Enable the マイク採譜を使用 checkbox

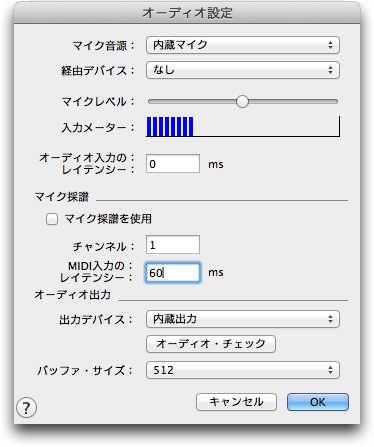[x=52, y=219]
